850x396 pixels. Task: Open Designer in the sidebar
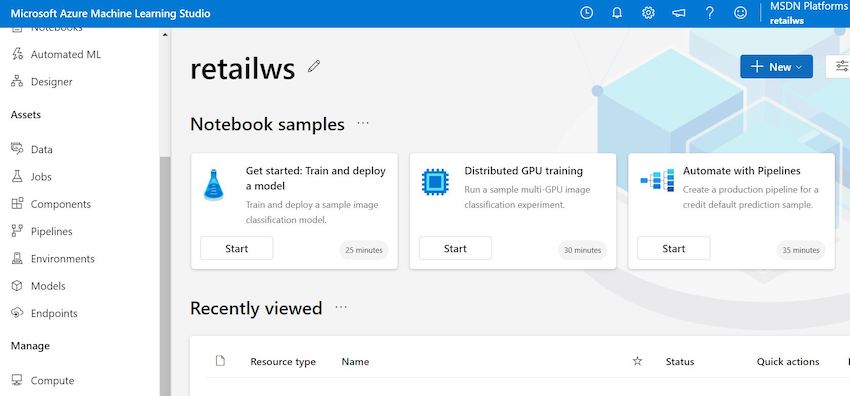pyautogui.click(x=51, y=82)
